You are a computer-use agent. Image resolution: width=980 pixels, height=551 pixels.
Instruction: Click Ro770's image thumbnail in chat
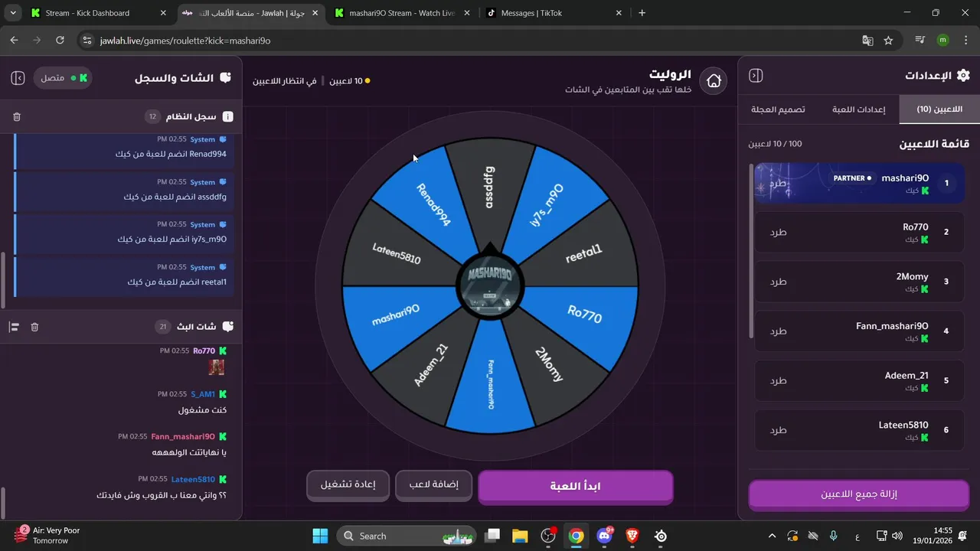pos(217,367)
